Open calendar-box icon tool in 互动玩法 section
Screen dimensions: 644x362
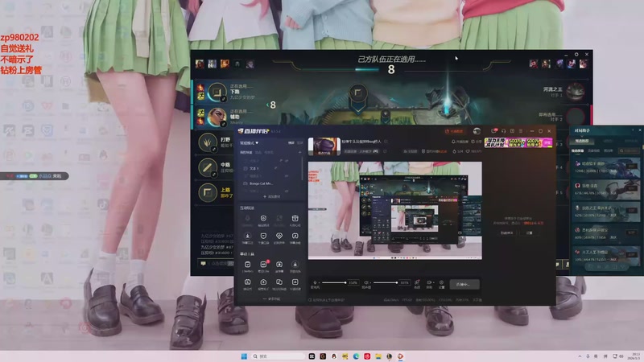click(x=295, y=220)
